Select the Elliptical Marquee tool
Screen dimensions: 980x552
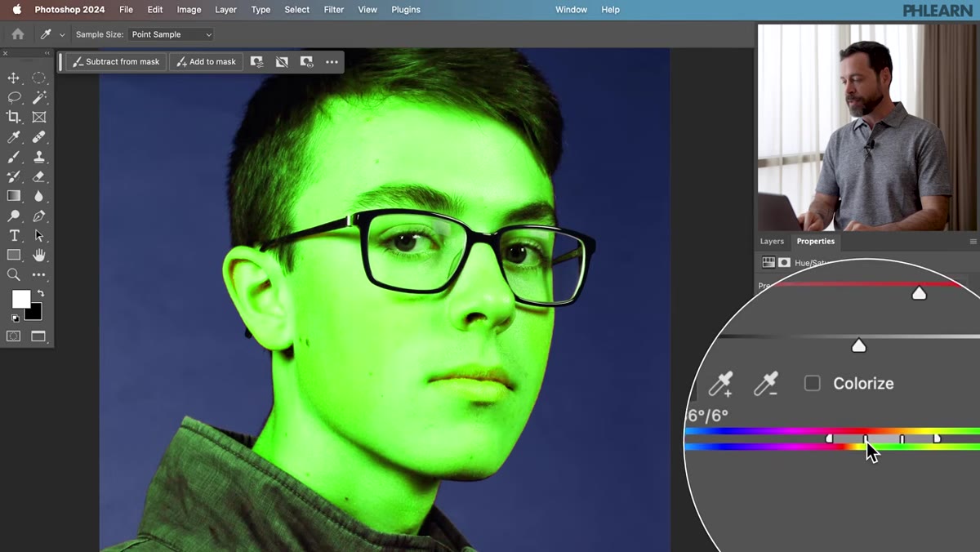(38, 78)
